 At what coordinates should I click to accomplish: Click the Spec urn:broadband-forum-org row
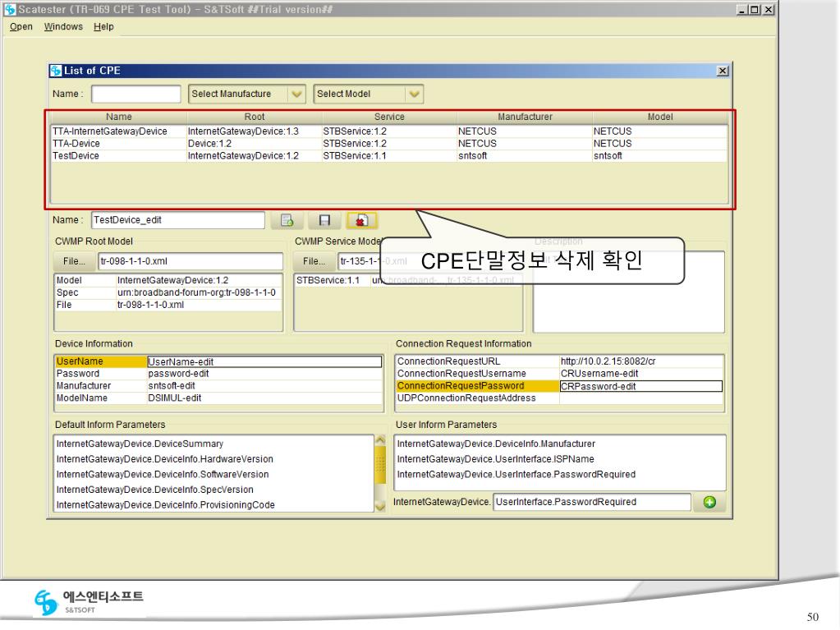(168, 292)
